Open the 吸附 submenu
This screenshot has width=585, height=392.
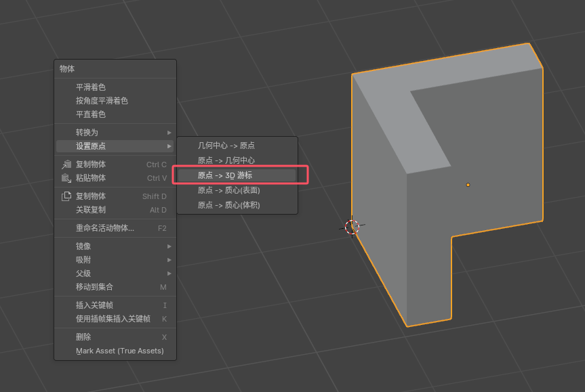point(115,260)
